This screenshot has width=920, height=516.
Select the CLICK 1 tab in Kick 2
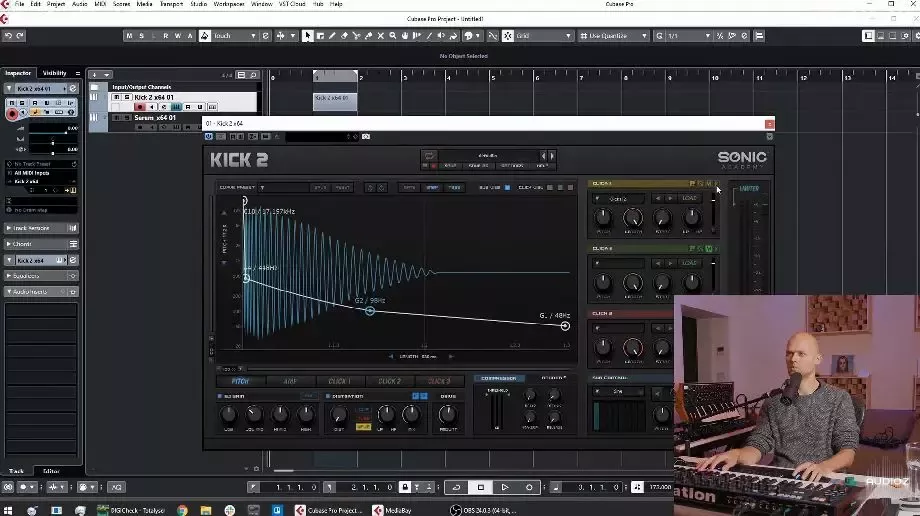tap(339, 381)
